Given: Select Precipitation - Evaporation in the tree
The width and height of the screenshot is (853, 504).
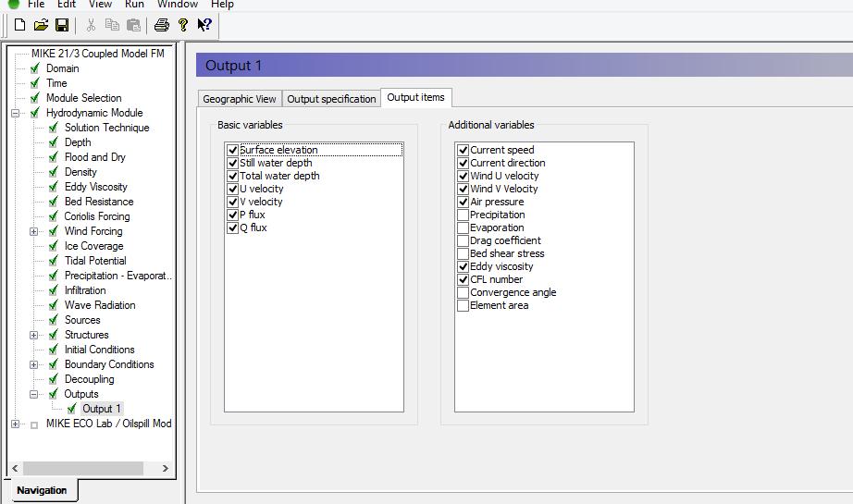Looking at the screenshot, I should point(118,276).
